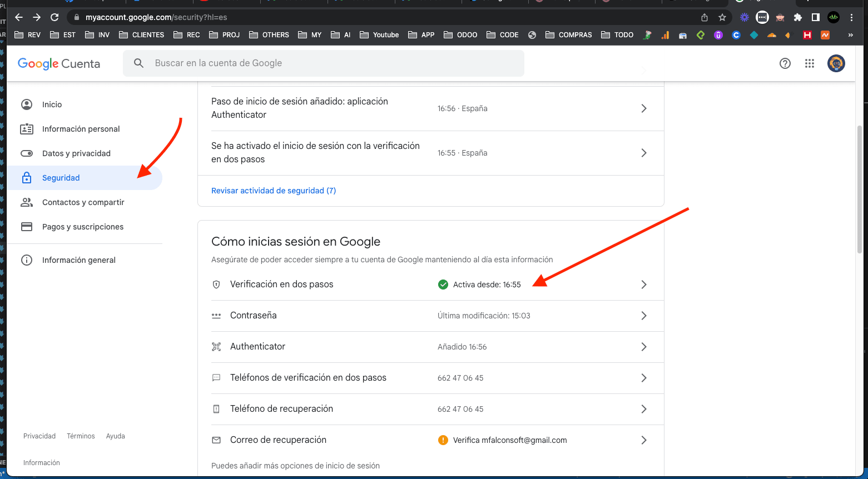Image resolution: width=868 pixels, height=479 pixels.
Task: Click the Google Cuenta logo
Action: tap(59, 63)
